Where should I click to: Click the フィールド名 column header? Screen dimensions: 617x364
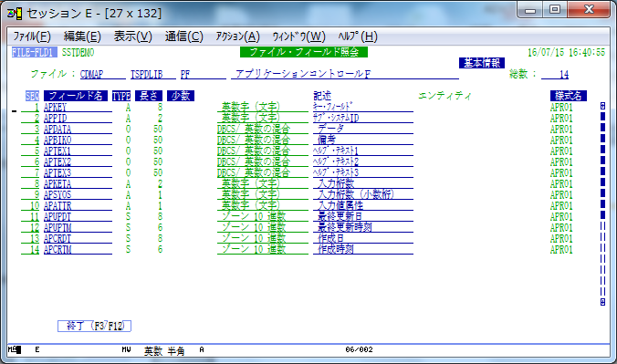click(76, 96)
